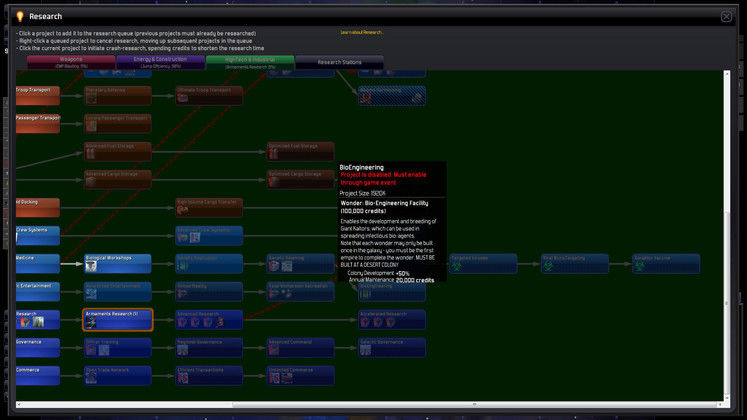This screenshot has height=420, width=747.
Task: Select the Genetic Replication project
Action: [x=209, y=263]
